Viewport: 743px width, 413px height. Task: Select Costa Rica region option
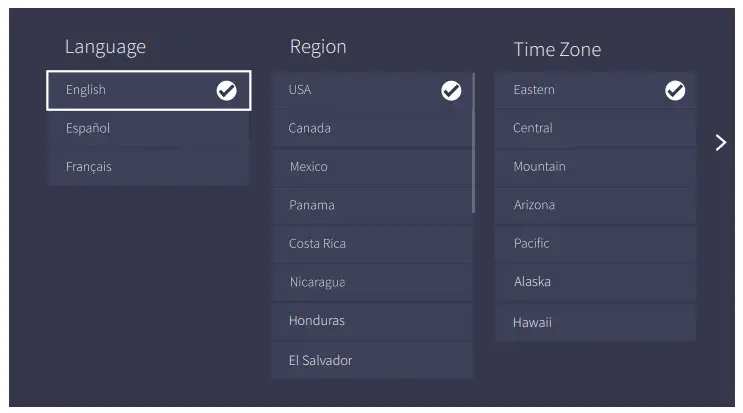point(372,243)
